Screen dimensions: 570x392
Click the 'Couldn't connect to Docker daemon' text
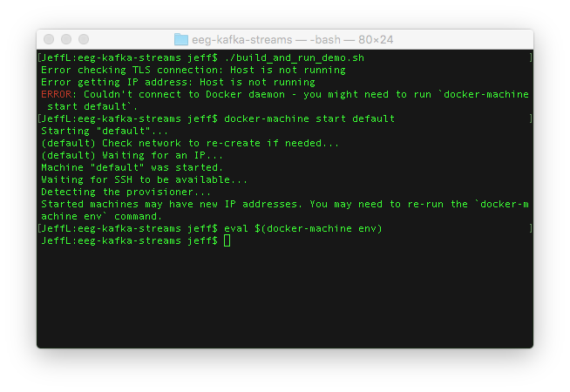[x=184, y=94]
